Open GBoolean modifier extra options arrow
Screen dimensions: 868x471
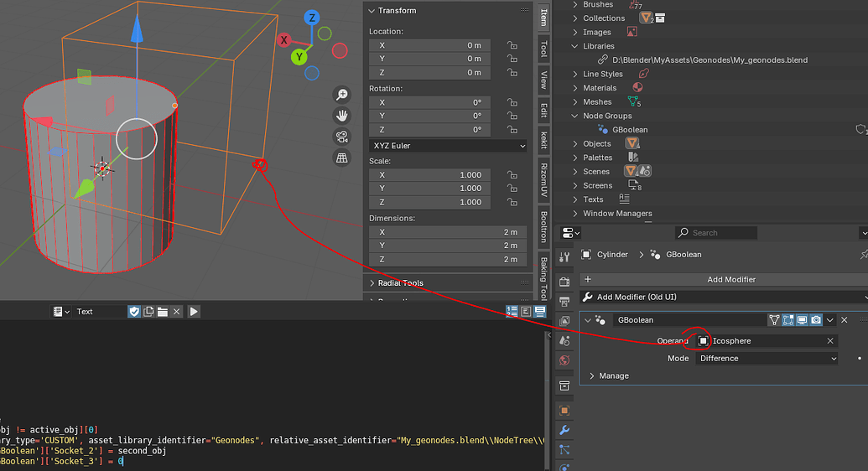829,320
